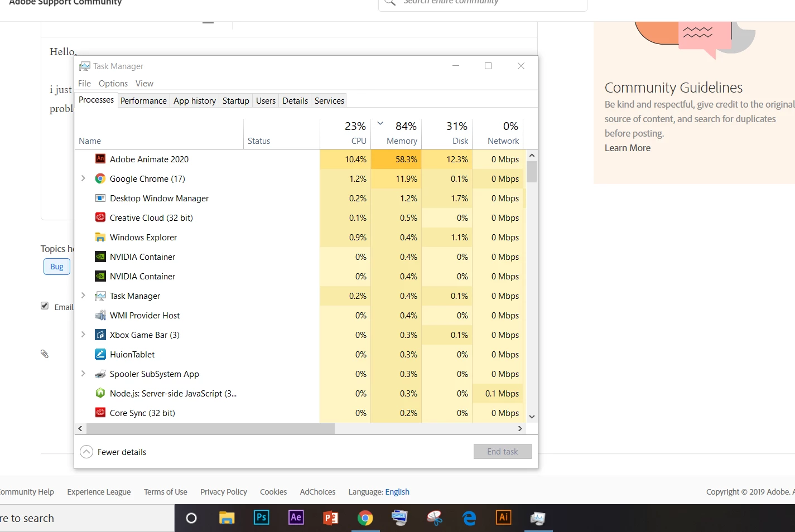Open the View menu

144,83
